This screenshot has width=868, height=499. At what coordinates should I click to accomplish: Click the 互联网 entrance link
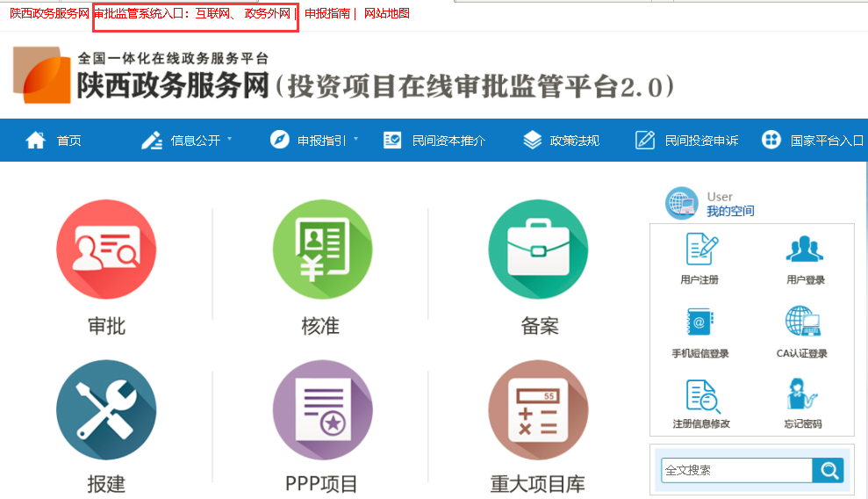tap(212, 13)
